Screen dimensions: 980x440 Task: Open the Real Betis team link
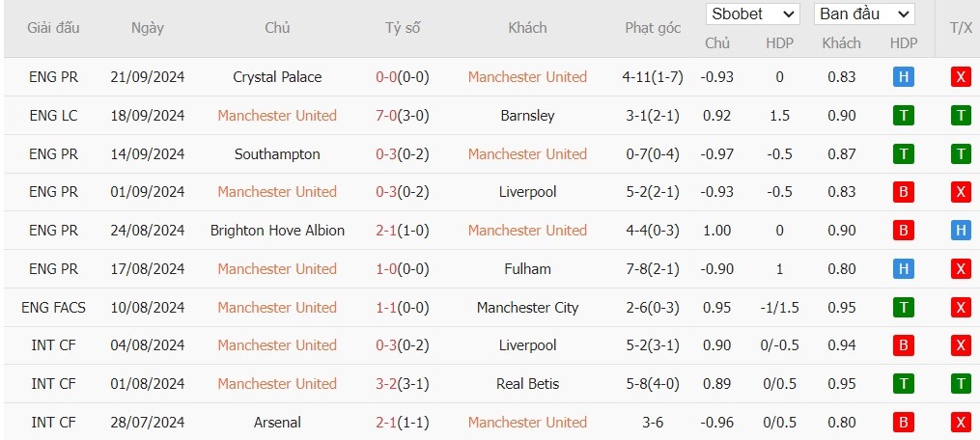527,384
